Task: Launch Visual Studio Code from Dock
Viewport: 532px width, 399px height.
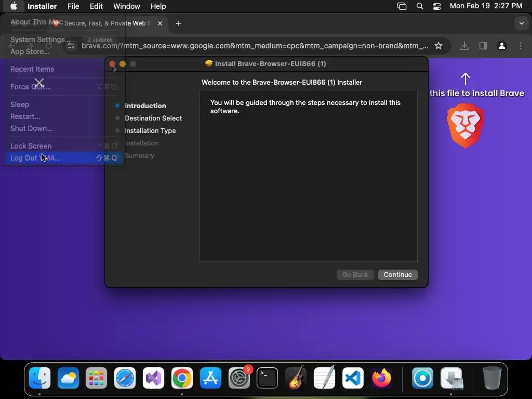Action: coord(353,378)
